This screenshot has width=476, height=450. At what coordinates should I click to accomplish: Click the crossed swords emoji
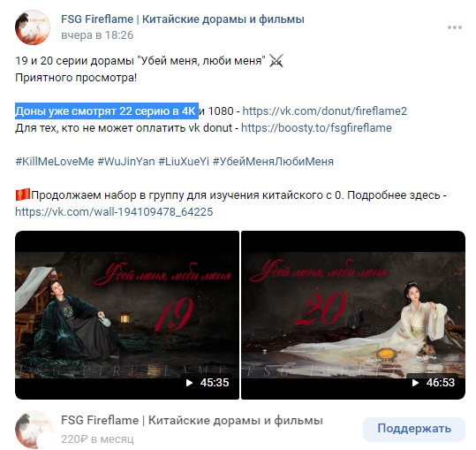(276, 60)
